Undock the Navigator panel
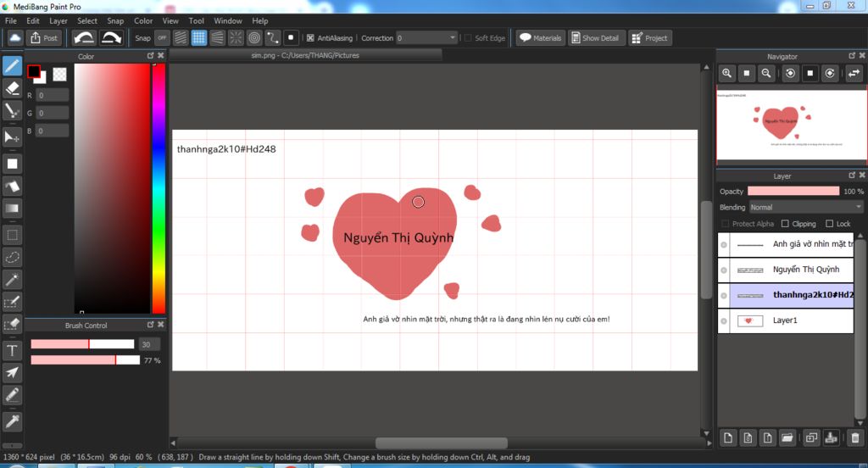Image resolution: width=868 pixels, height=468 pixels. (852, 55)
